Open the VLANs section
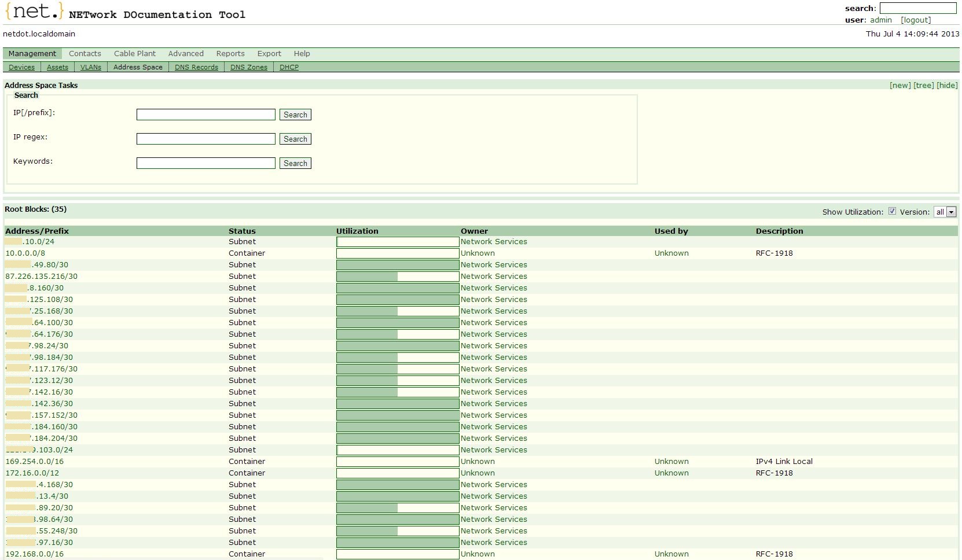Viewport: 962px width, 560px height. pos(91,67)
